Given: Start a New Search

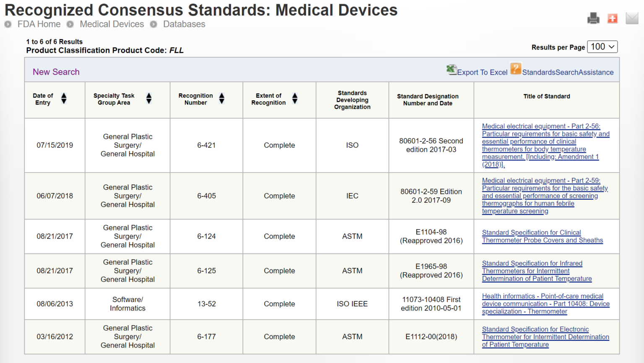Looking at the screenshot, I should coord(56,72).
